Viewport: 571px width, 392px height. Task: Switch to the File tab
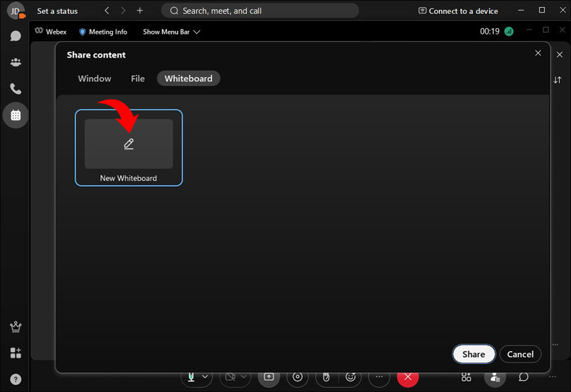(x=137, y=79)
